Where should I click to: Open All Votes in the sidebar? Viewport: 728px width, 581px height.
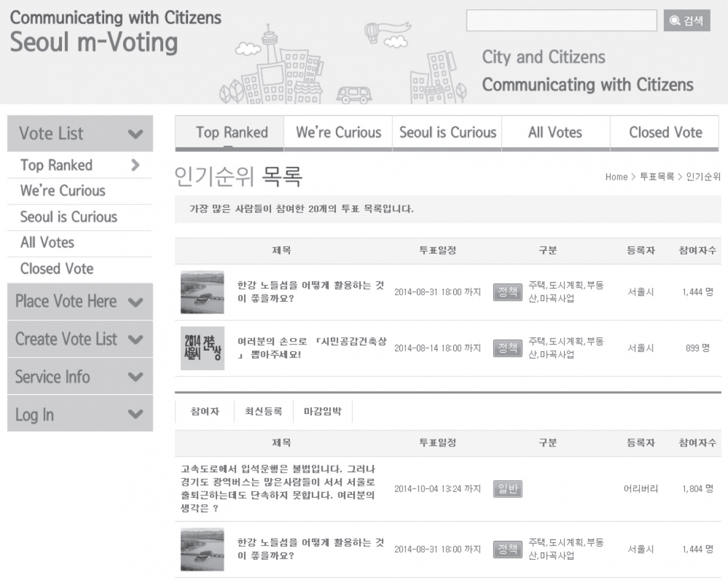pos(47,243)
